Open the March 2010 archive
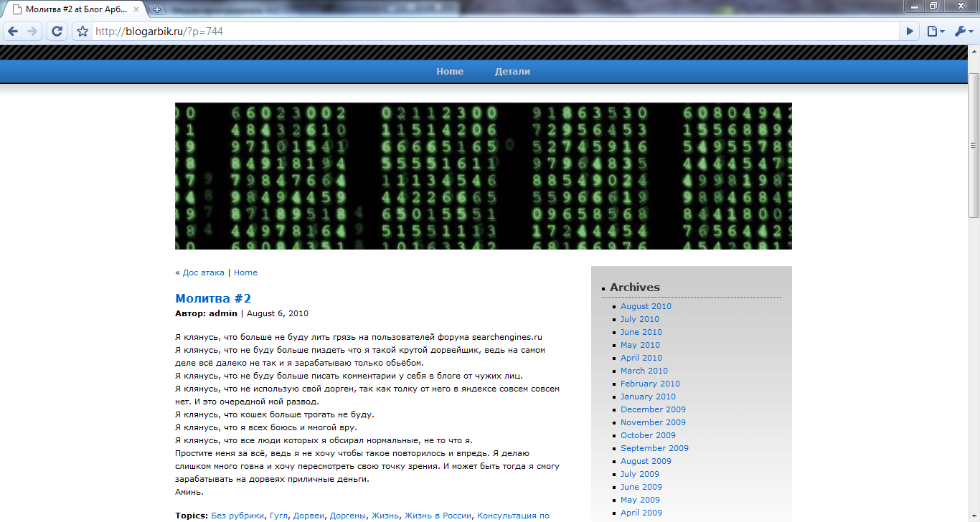Viewport: 980px width, 522px height. (644, 371)
